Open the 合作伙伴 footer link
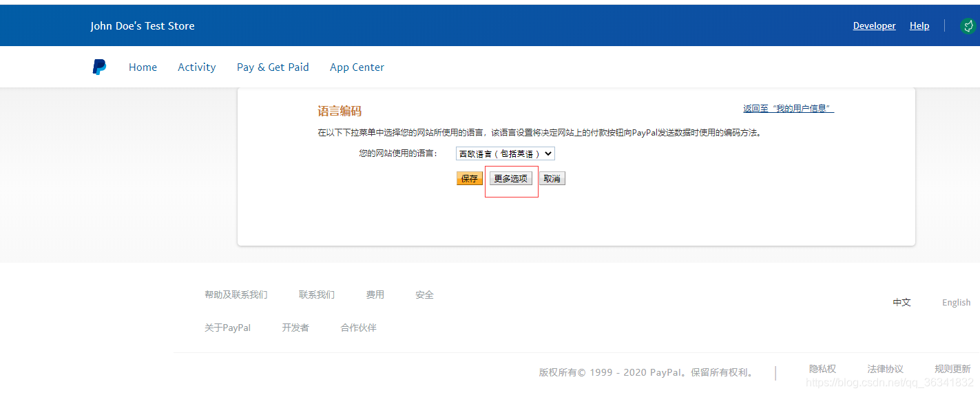980x395 pixels. point(359,328)
